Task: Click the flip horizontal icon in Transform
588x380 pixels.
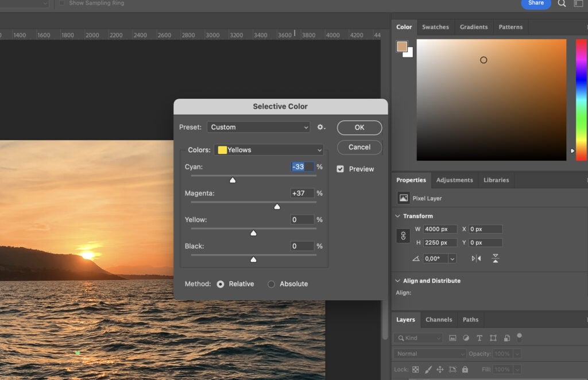Action: pyautogui.click(x=476, y=258)
